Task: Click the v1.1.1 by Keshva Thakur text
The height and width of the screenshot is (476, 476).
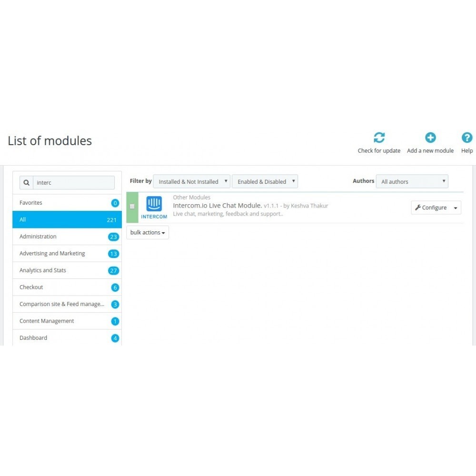Action: (x=296, y=206)
